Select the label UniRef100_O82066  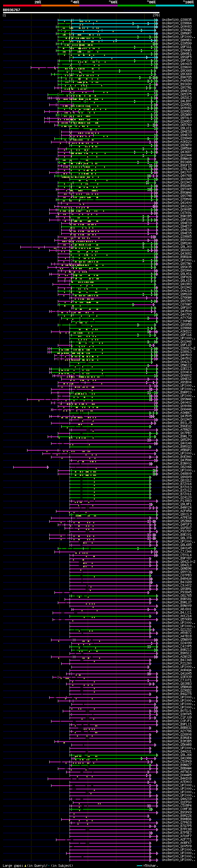click(177, 467)
